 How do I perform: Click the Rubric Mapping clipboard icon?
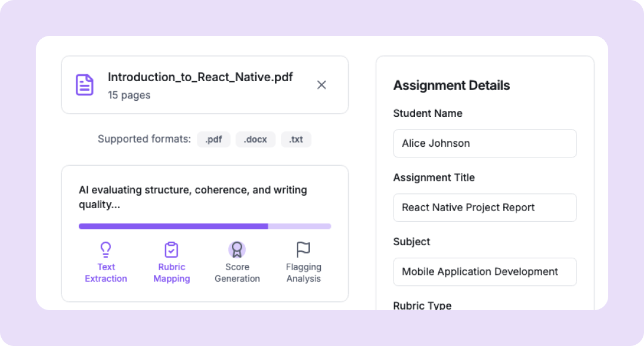point(172,249)
